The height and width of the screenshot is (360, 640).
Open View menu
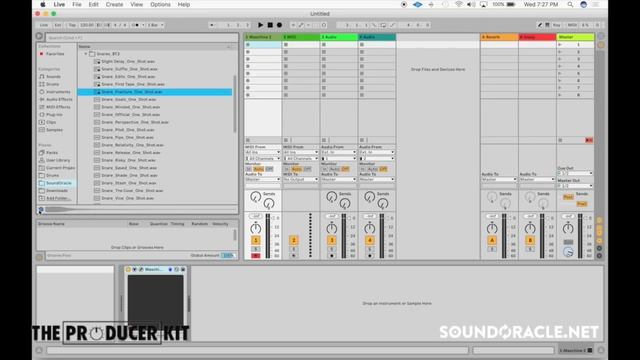(x=136, y=4)
